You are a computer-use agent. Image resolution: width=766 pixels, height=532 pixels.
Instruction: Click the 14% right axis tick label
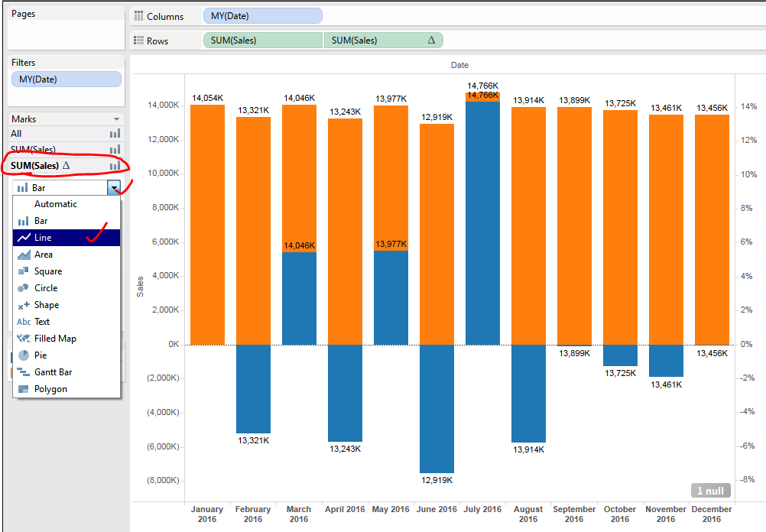[x=748, y=106]
